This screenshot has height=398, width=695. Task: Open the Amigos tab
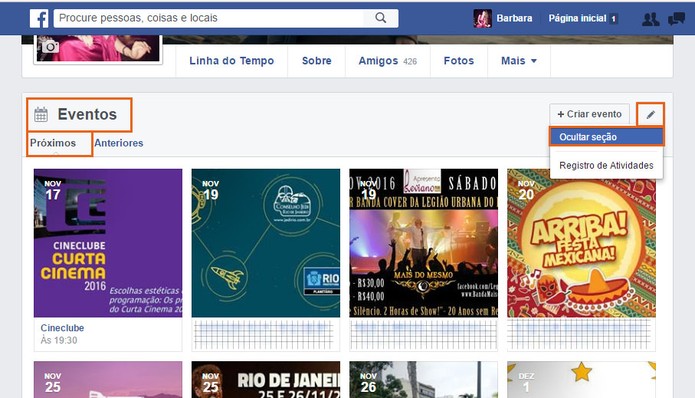387,61
